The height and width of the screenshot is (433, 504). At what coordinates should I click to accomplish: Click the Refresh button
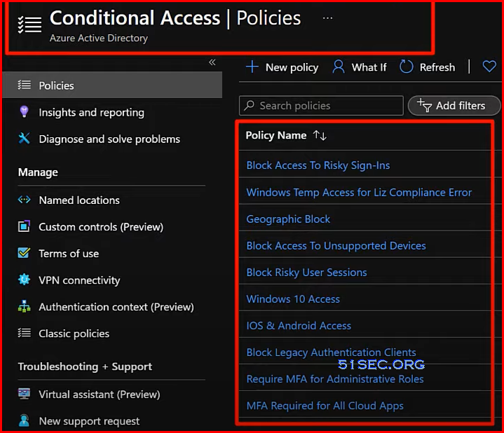[x=427, y=67]
